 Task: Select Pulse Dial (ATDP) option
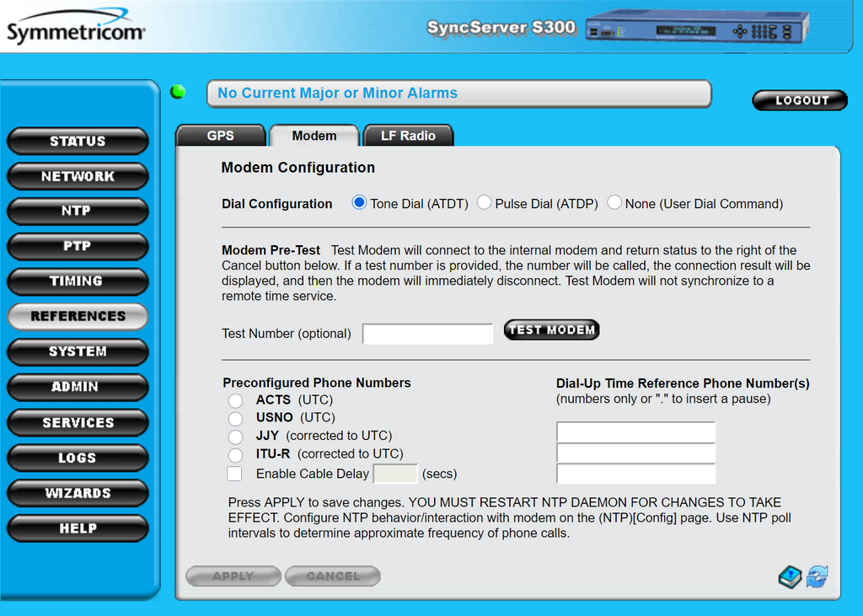tap(485, 203)
